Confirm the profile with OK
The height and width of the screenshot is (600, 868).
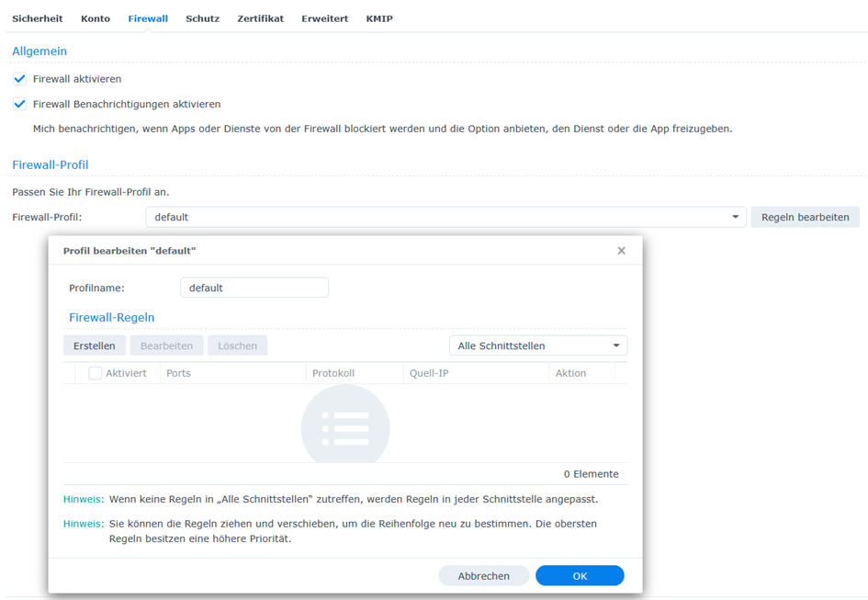(580, 575)
